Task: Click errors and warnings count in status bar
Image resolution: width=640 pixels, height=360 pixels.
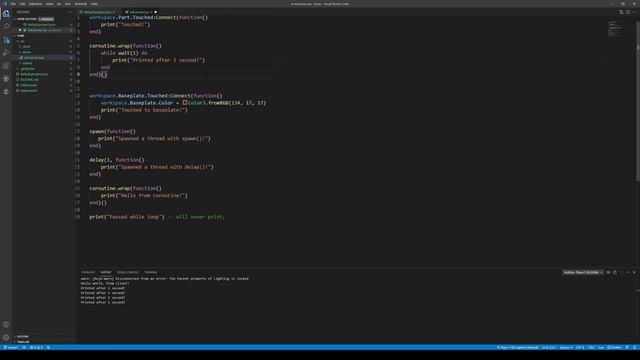Action: click(37, 347)
